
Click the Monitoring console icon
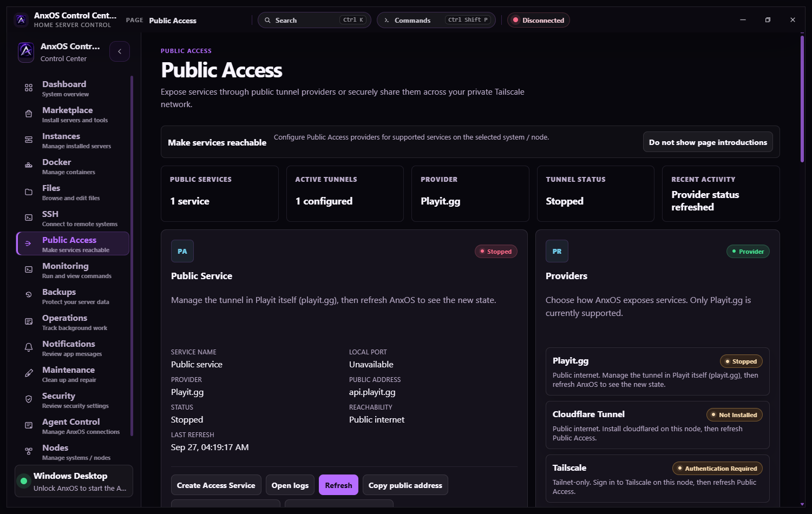coord(29,269)
